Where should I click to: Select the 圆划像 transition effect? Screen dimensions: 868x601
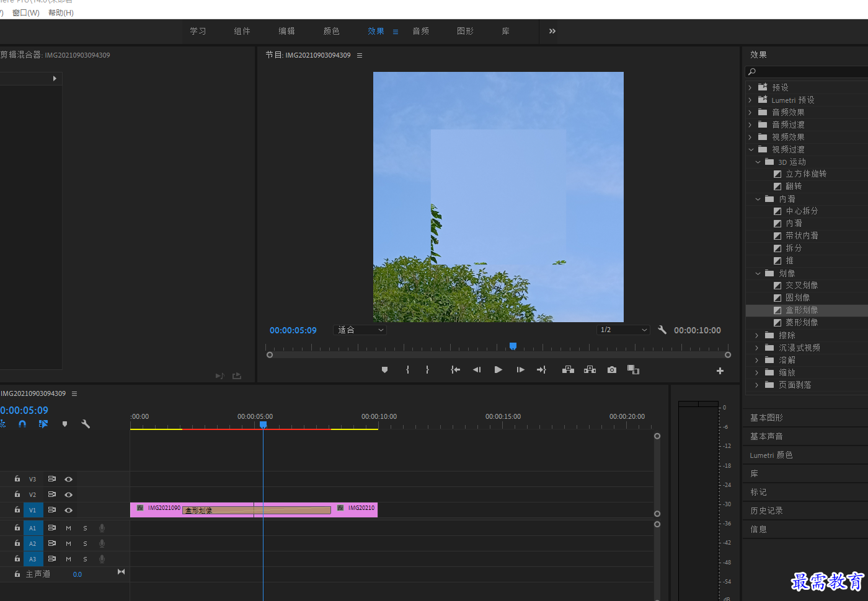[x=797, y=297]
